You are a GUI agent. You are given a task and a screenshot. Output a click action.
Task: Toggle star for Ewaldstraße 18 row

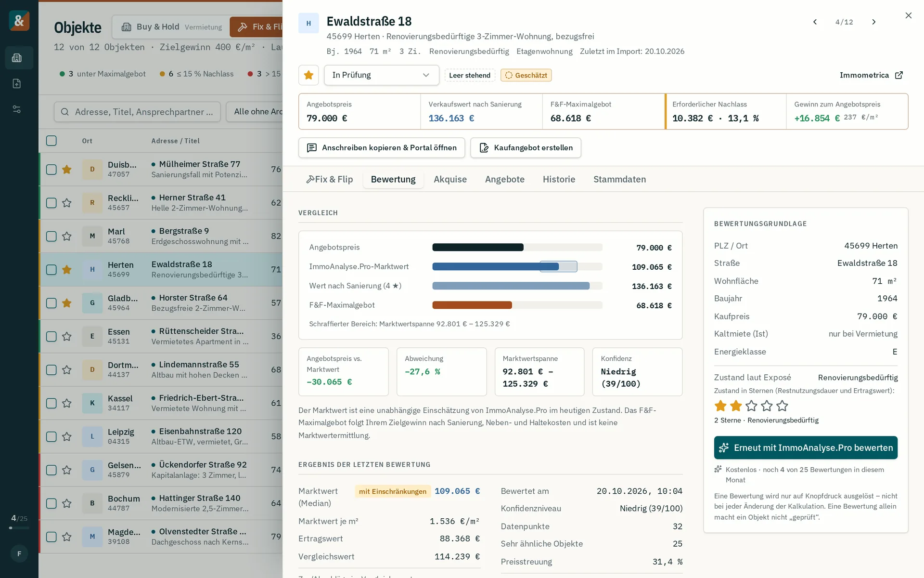[67, 270]
